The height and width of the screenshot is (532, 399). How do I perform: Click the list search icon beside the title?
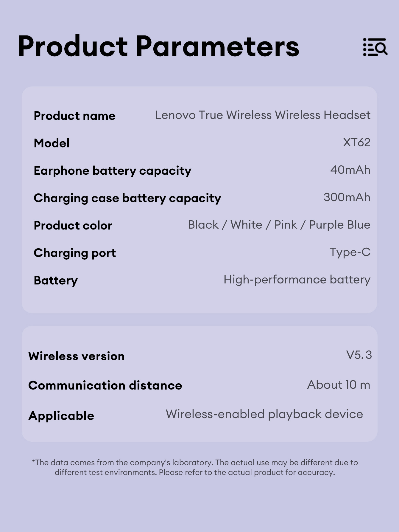(x=375, y=47)
